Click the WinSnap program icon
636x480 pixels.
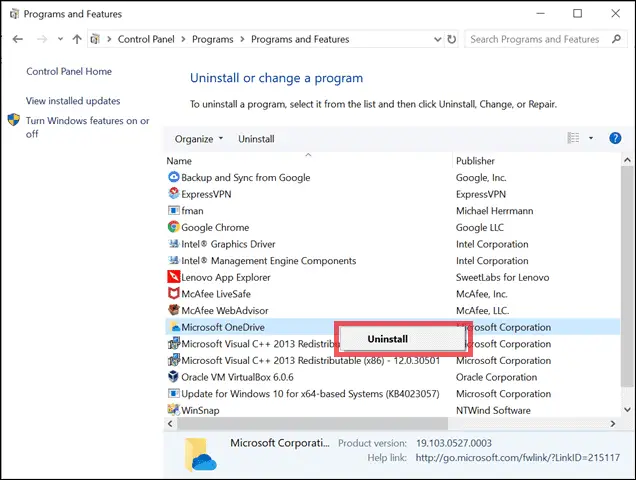coord(174,410)
